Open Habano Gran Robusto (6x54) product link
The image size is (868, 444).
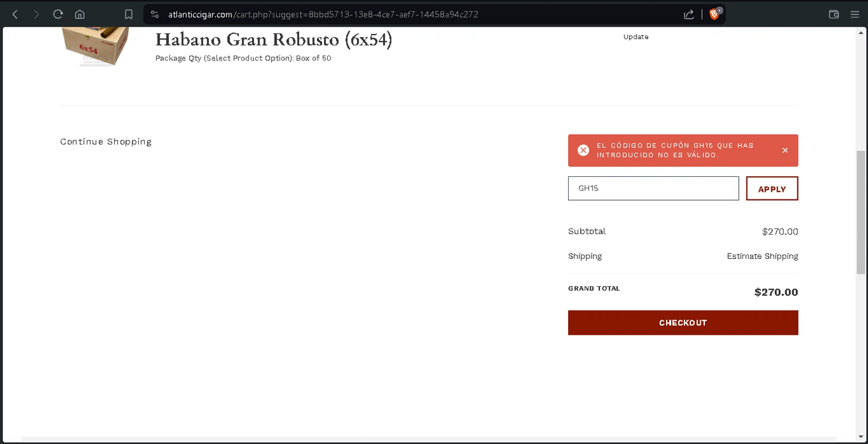(x=274, y=39)
